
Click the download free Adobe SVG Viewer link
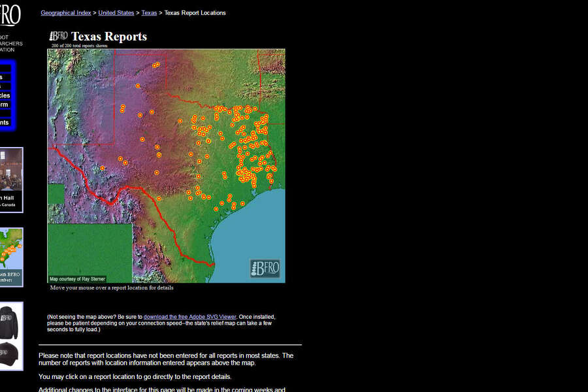[189, 316]
